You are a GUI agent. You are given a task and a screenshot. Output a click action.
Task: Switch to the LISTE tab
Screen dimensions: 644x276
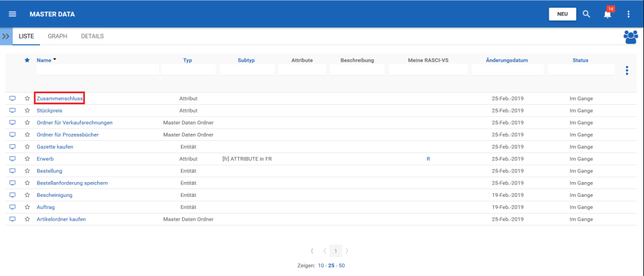click(26, 36)
